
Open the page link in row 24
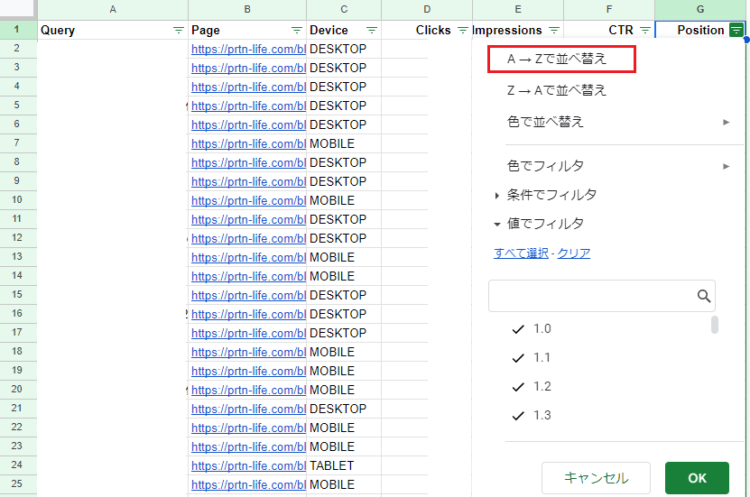tap(248, 466)
